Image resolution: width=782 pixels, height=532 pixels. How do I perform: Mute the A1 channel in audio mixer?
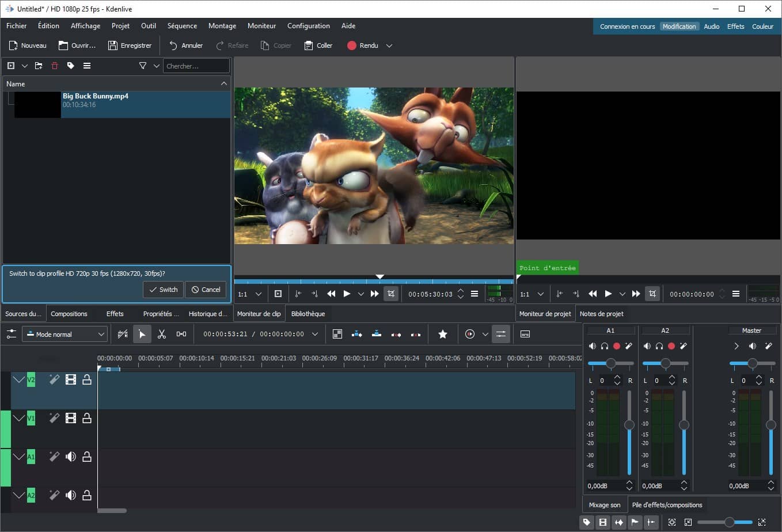pyautogui.click(x=593, y=346)
